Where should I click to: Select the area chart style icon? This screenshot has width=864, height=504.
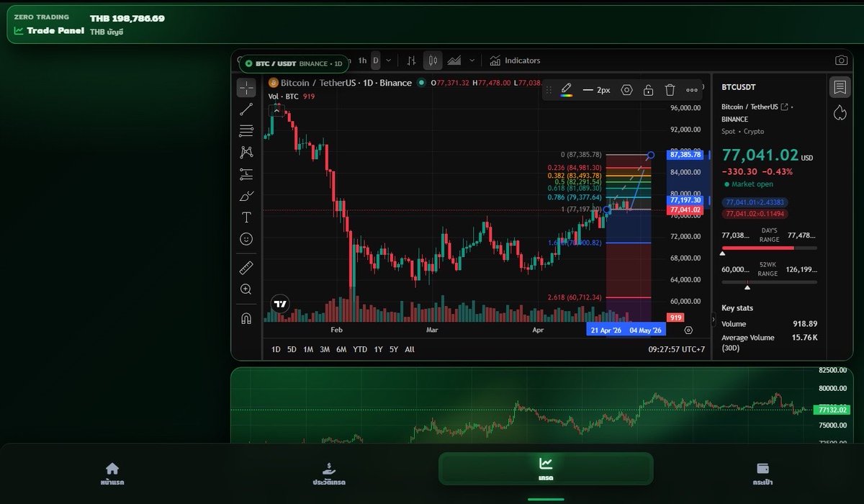(454, 60)
